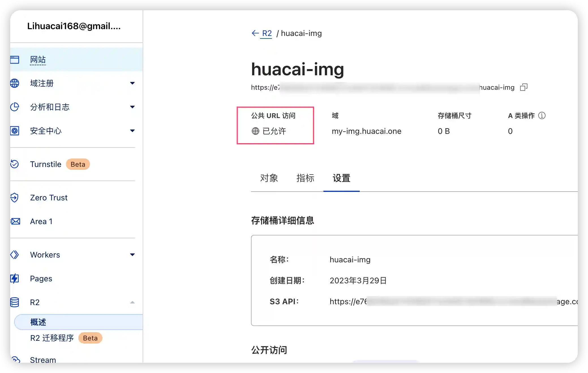Go to R2 迁移程序 page
The image size is (588, 373).
click(x=52, y=338)
